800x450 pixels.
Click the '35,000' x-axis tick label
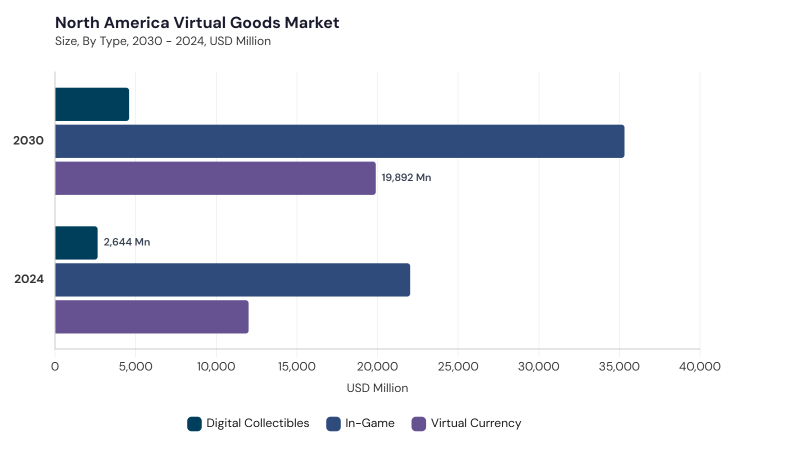[x=619, y=366]
